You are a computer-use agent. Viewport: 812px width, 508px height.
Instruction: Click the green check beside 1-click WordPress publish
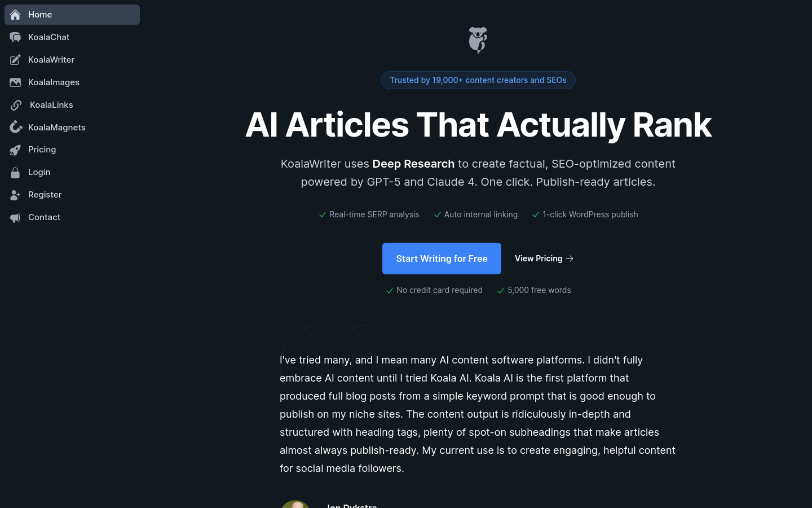click(x=536, y=214)
